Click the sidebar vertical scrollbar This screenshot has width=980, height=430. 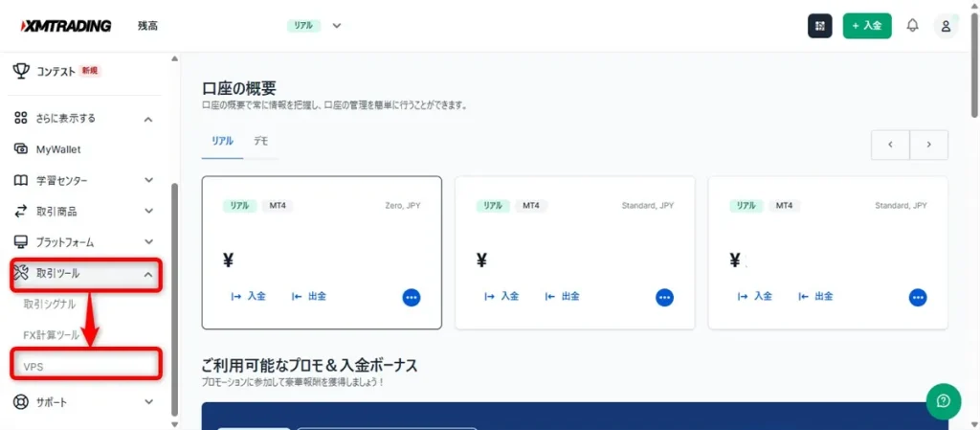[174, 299]
